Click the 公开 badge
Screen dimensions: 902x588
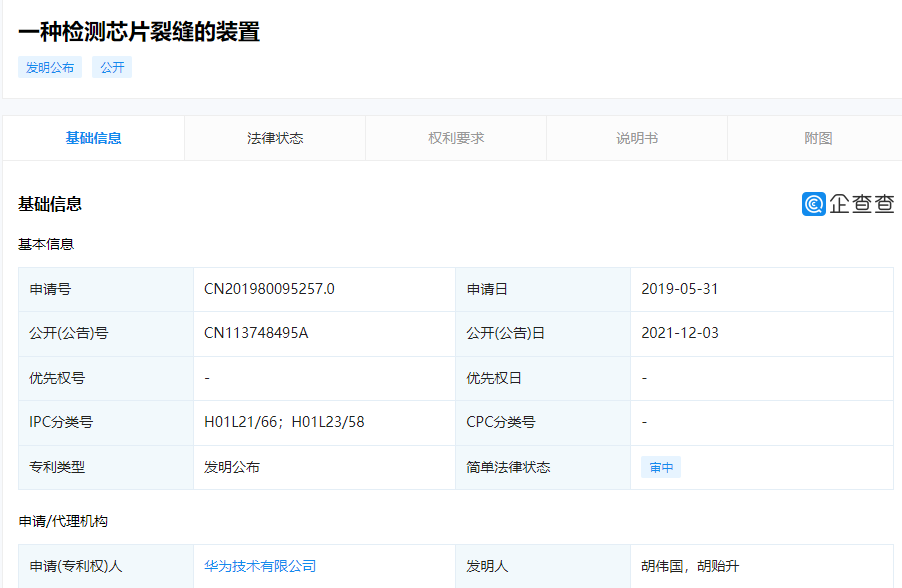pyautogui.click(x=111, y=67)
